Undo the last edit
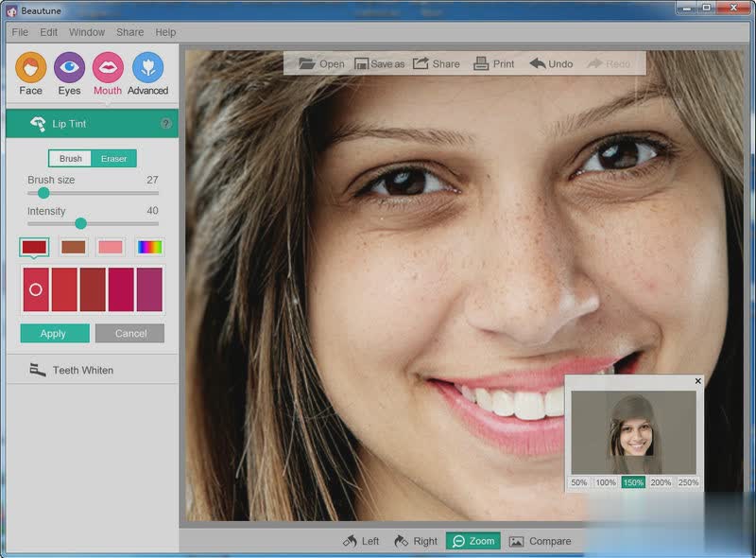The width and height of the screenshot is (756, 558). pos(538,63)
